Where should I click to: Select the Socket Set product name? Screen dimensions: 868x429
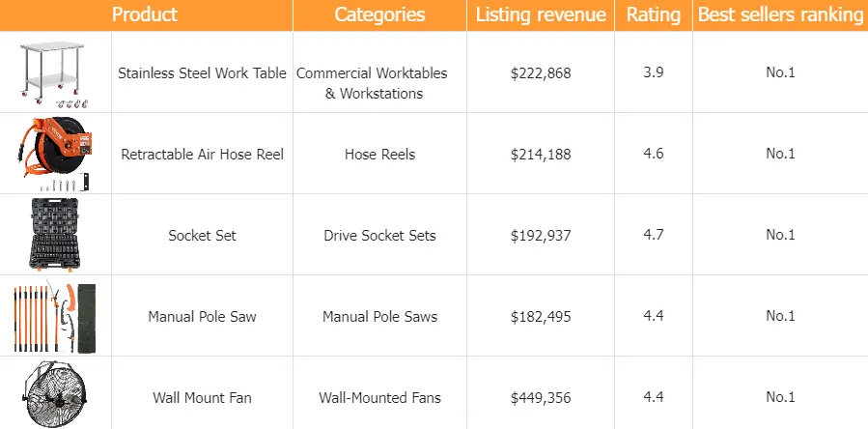click(x=203, y=236)
